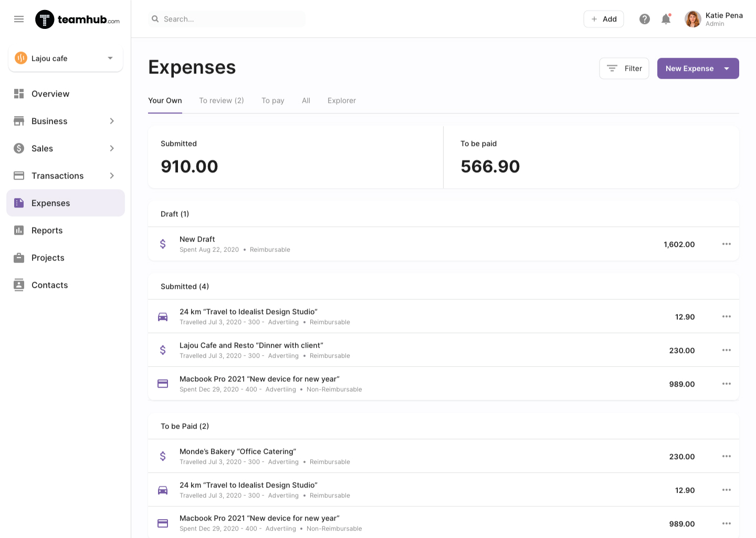The height and width of the screenshot is (538, 756).
Task: Click the To be Paid (2) section header
Action: 185,426
